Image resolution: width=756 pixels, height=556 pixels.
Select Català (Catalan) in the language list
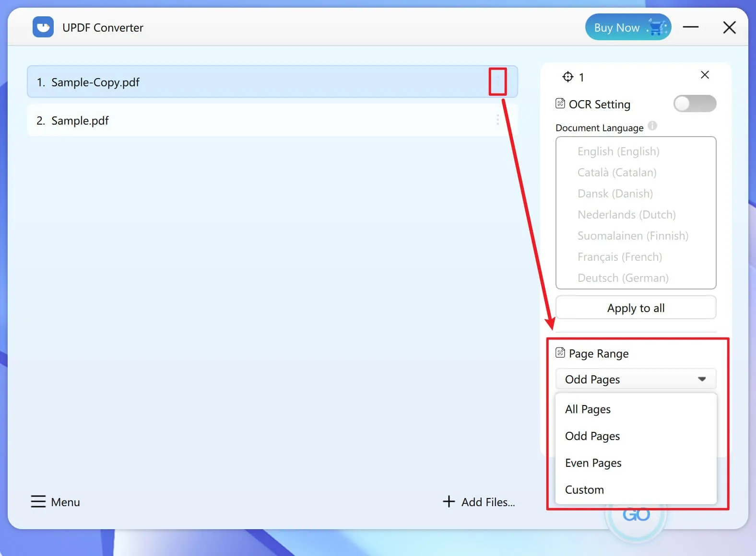click(617, 173)
